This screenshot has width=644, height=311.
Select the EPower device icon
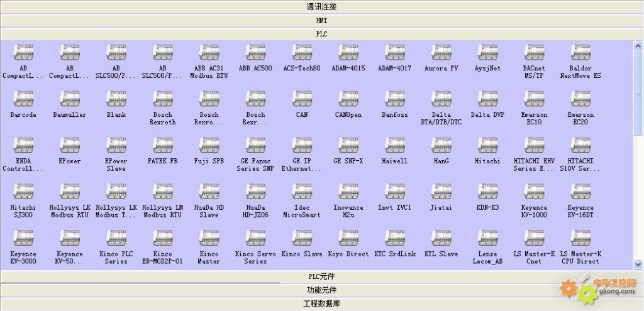[x=70, y=145]
